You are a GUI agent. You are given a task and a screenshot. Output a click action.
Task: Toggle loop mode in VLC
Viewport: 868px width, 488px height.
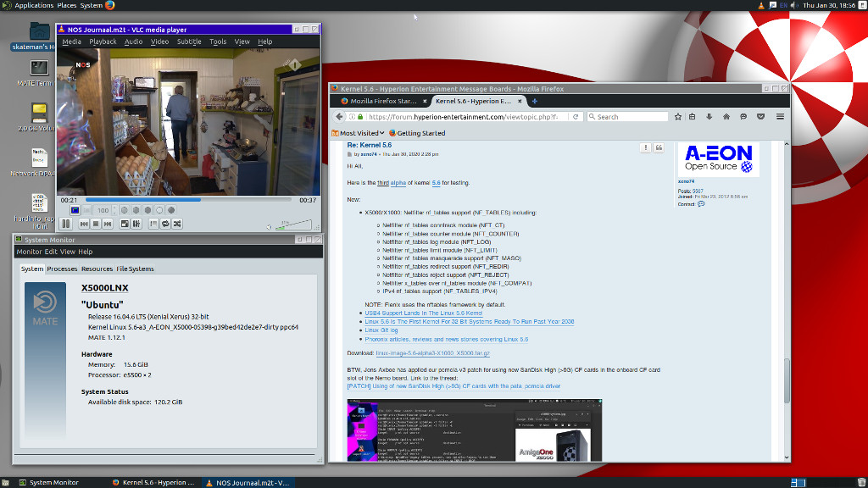(x=165, y=224)
